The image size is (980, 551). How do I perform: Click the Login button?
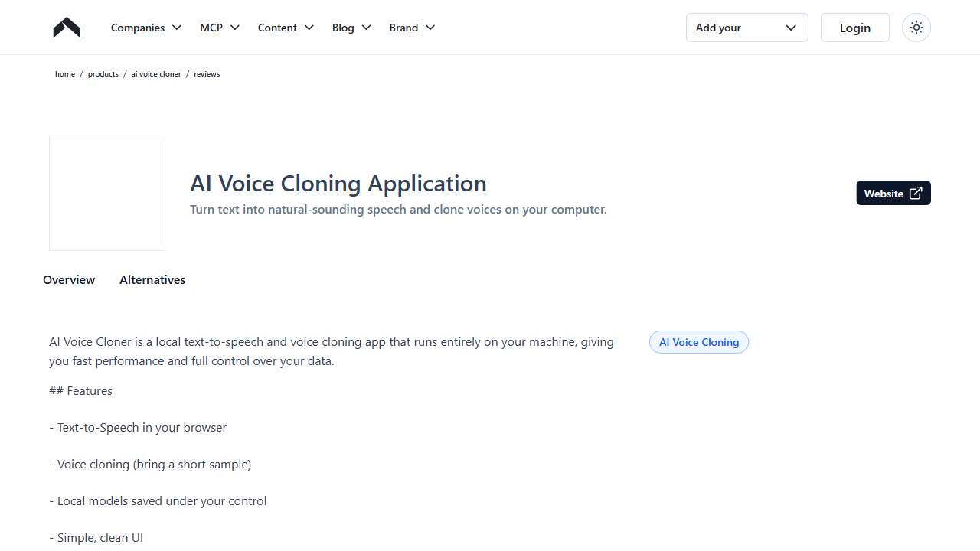pos(854,28)
